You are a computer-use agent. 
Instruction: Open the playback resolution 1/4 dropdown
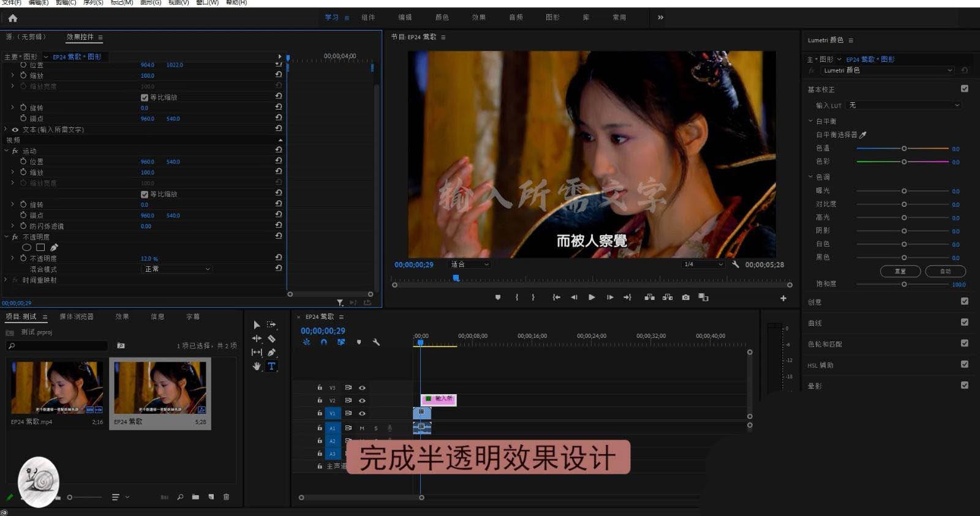[703, 264]
